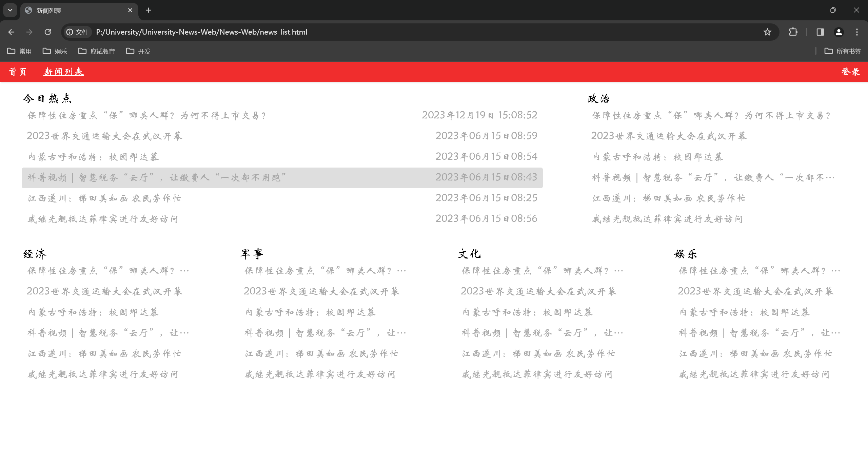Go back to the previous page
Viewport: 868px width, 464px height.
11,32
